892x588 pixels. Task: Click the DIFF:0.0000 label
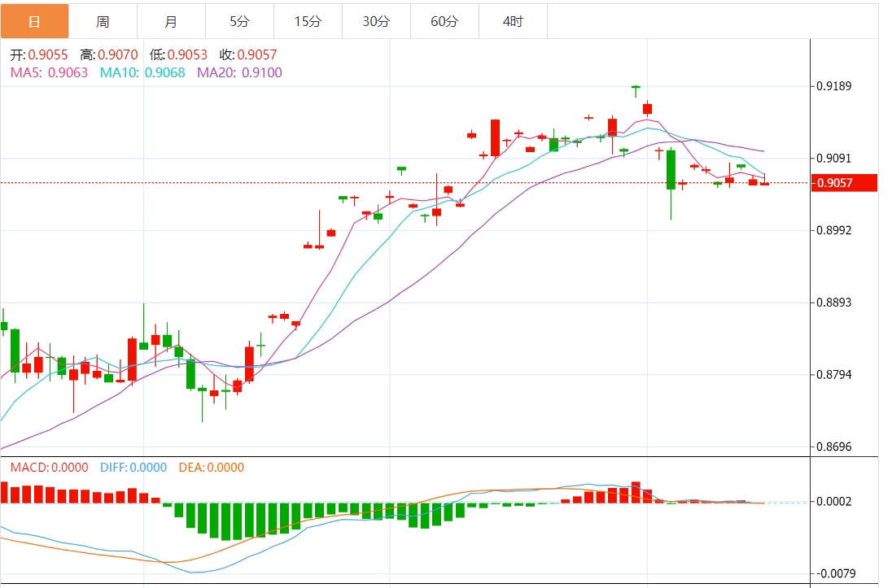tap(133, 468)
